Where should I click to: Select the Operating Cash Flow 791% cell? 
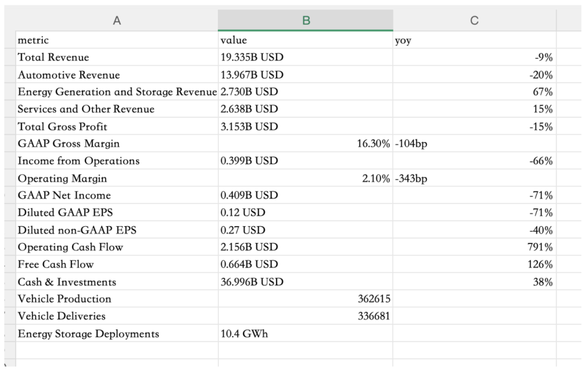[x=474, y=247]
